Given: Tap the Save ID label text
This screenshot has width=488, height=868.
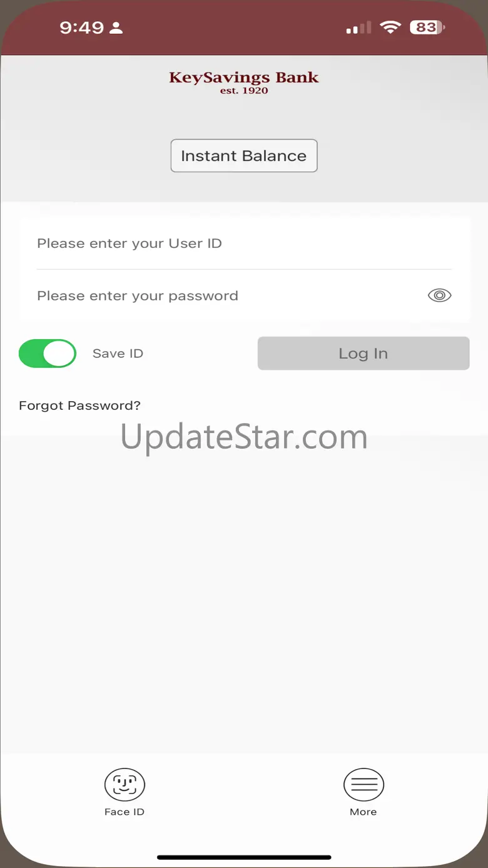Looking at the screenshot, I should coord(118,354).
